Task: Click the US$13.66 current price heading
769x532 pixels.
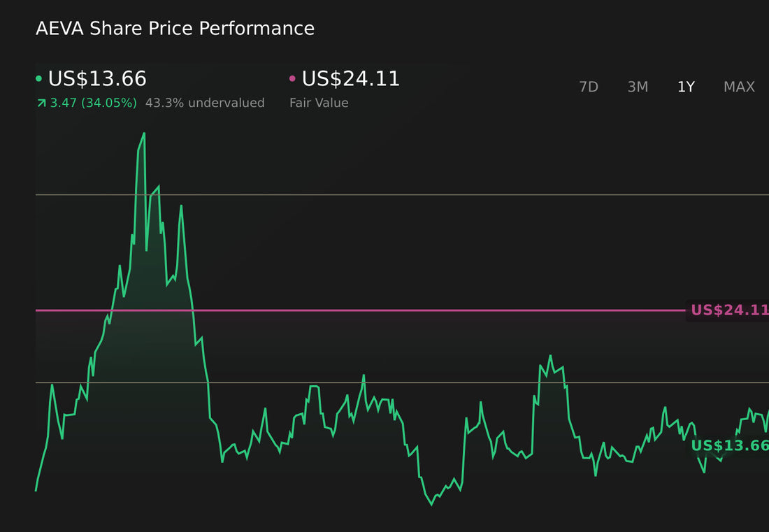Action: (x=97, y=79)
